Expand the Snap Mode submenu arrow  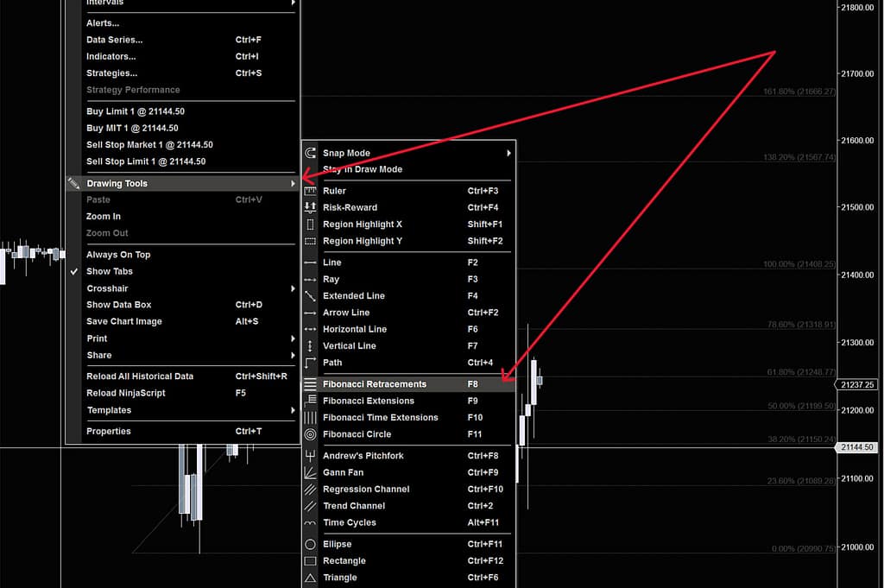pyautogui.click(x=509, y=154)
